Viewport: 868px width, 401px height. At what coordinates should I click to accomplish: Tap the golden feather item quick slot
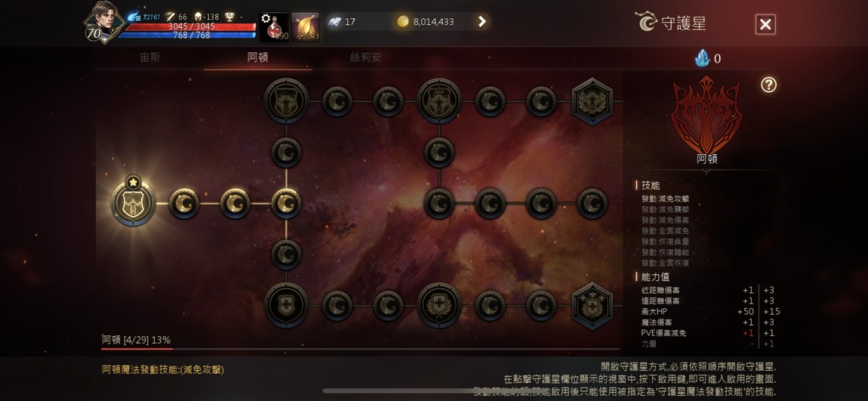click(x=306, y=26)
